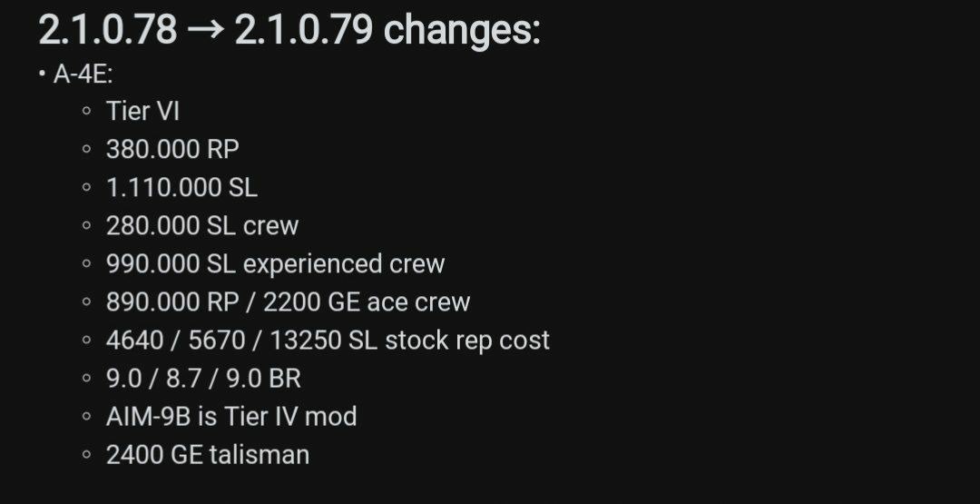
Task: Click the arrow symbol in the heading
Action: [206, 31]
